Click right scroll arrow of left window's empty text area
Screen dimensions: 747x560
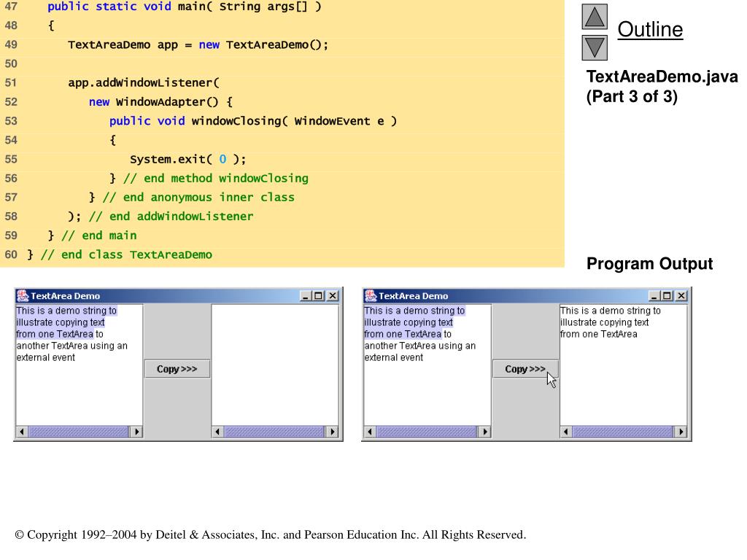333,432
